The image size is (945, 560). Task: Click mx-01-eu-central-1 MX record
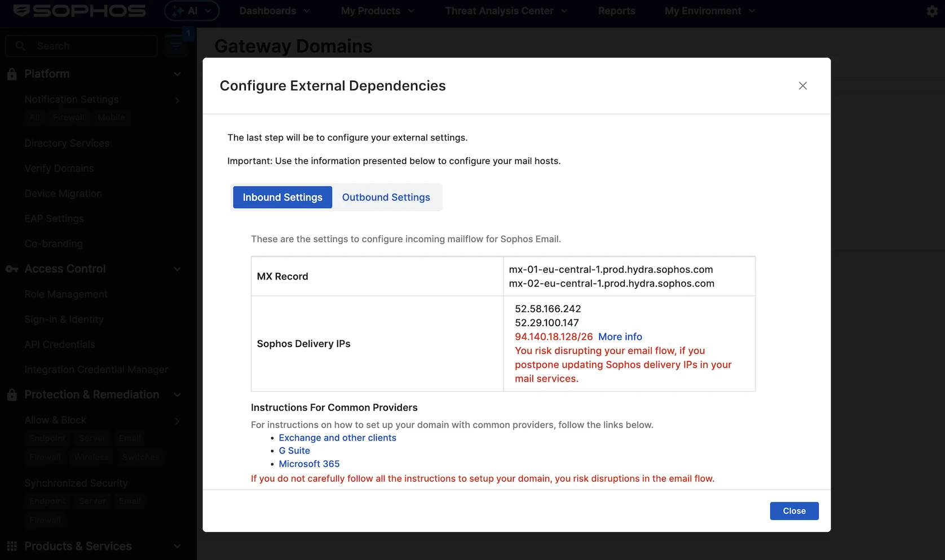611,269
